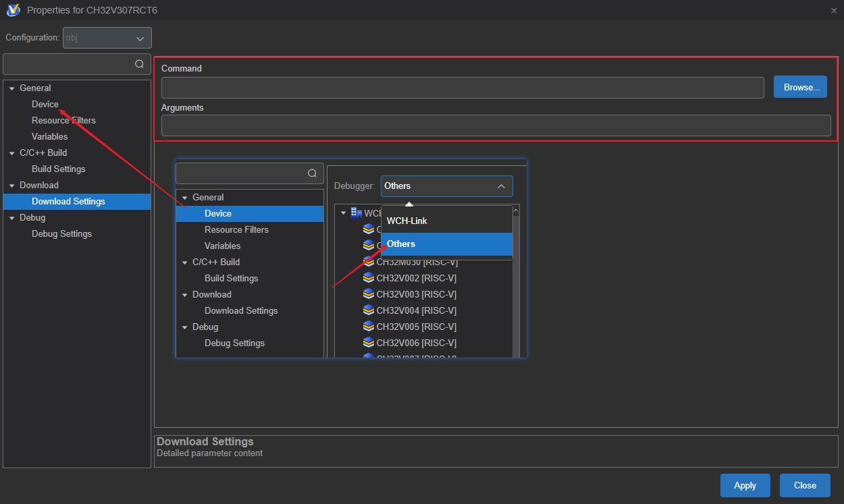
Task: Click the Browse... button
Action: click(x=800, y=87)
